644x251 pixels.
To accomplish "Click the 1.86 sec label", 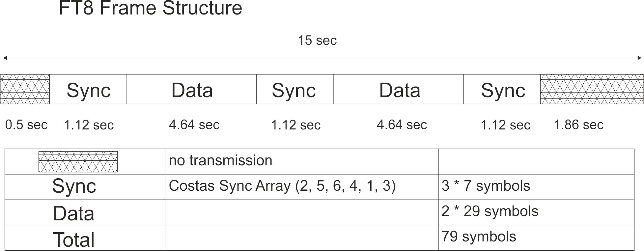I will click(578, 125).
